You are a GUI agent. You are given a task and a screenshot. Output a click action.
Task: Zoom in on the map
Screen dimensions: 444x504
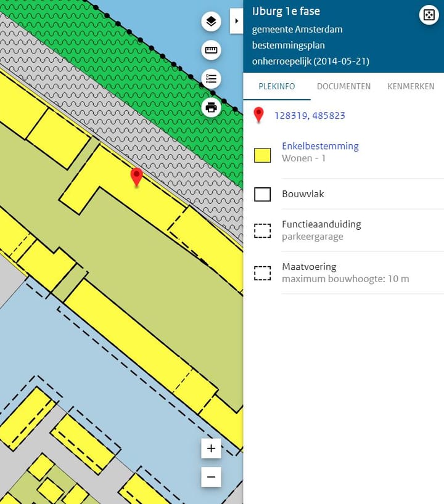211,449
